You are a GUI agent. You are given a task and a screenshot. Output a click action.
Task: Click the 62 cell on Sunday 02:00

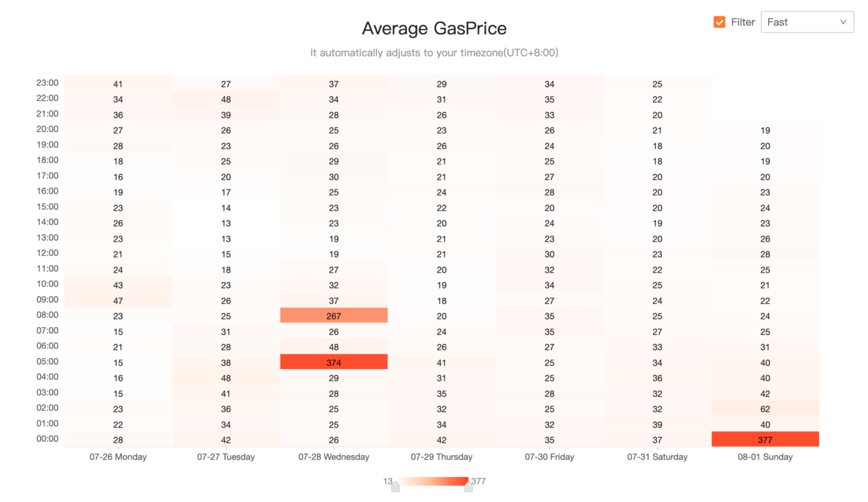pos(765,408)
